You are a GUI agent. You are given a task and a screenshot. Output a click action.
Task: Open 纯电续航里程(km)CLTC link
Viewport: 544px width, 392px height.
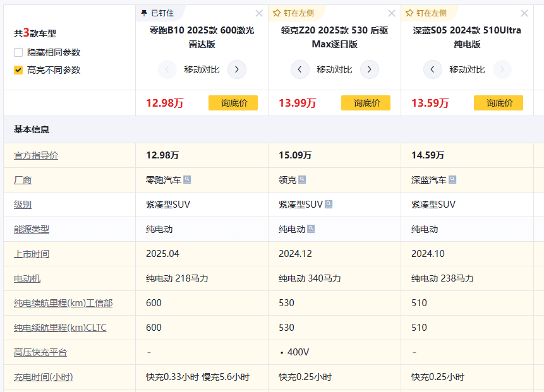point(60,328)
